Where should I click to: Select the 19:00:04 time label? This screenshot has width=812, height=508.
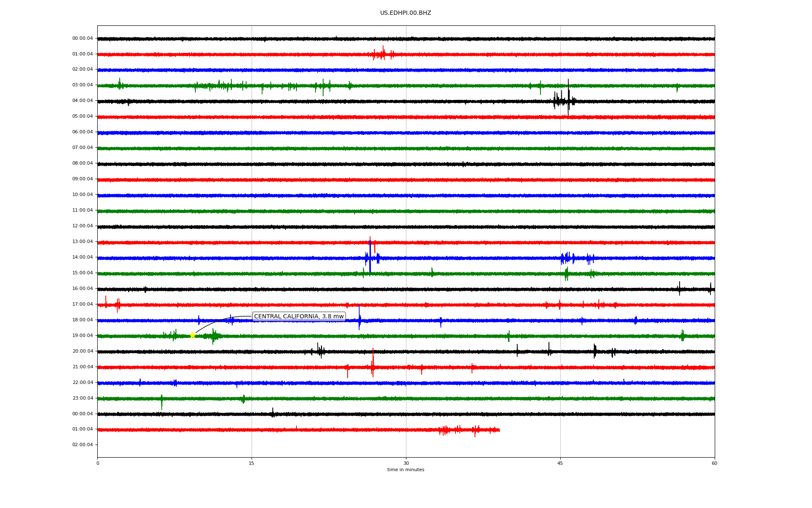coord(82,336)
